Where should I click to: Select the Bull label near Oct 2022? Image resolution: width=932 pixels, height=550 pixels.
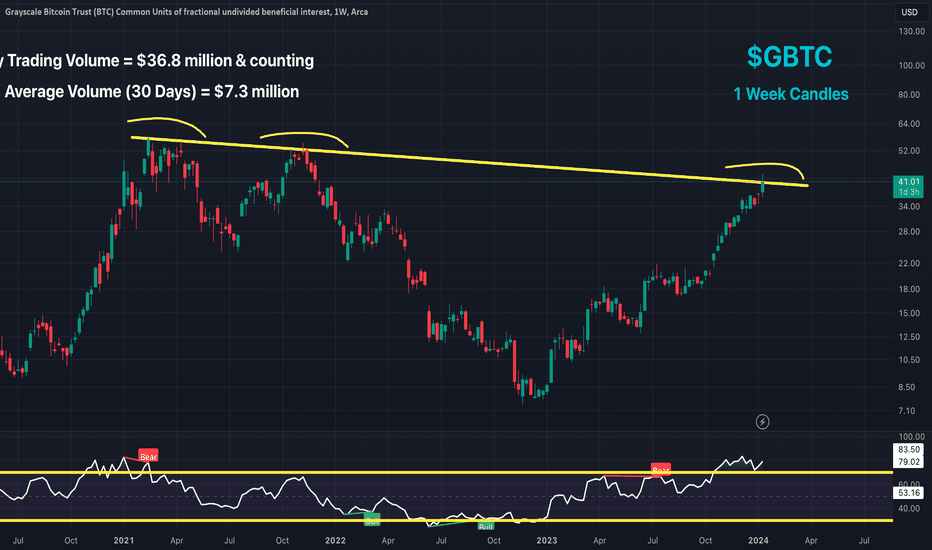coord(486,526)
